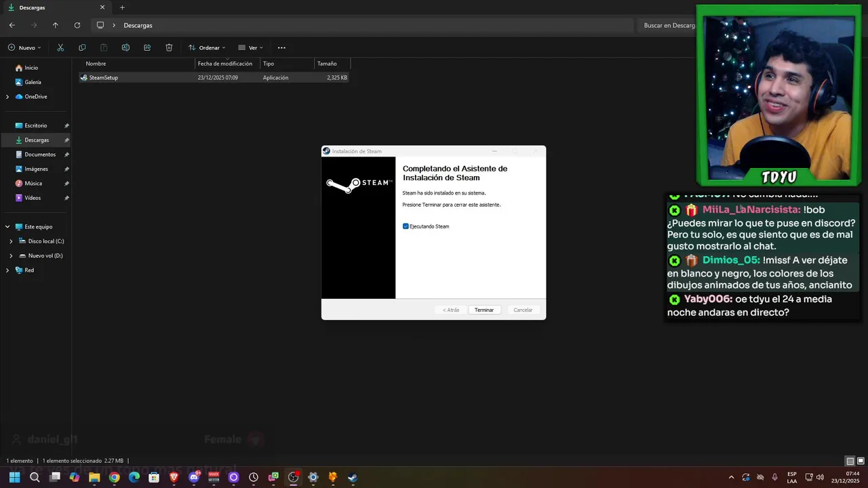Open the Settings gear in taskbar

click(x=313, y=477)
